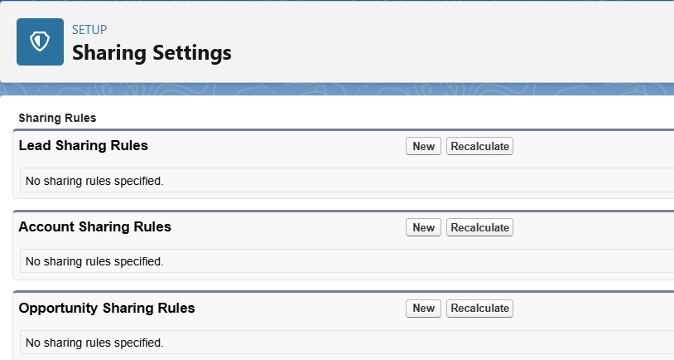Recalculate the Opportunity Sharing Rules
This screenshot has height=360, width=674.
click(x=480, y=308)
